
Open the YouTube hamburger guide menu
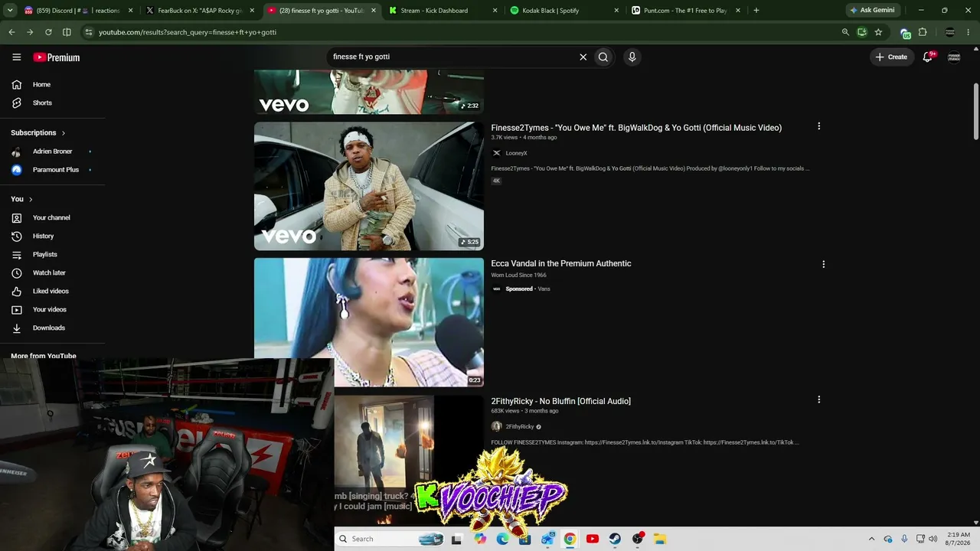pyautogui.click(x=16, y=57)
